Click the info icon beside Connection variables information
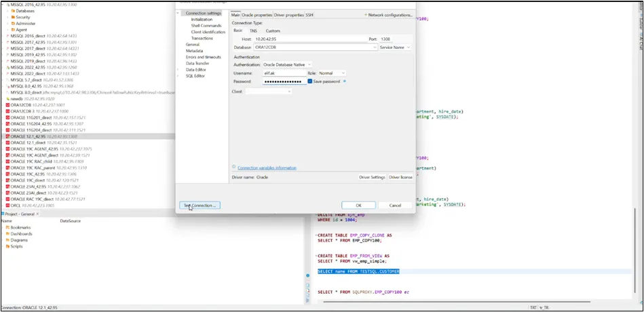Viewport: 644px width, 312px height. point(233,167)
